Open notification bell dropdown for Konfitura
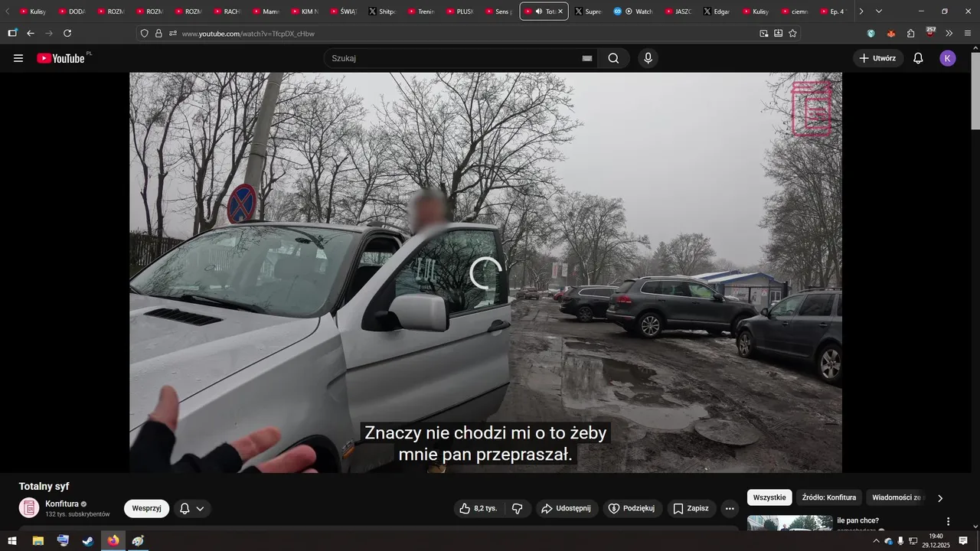The height and width of the screenshot is (551, 980). coord(192,508)
